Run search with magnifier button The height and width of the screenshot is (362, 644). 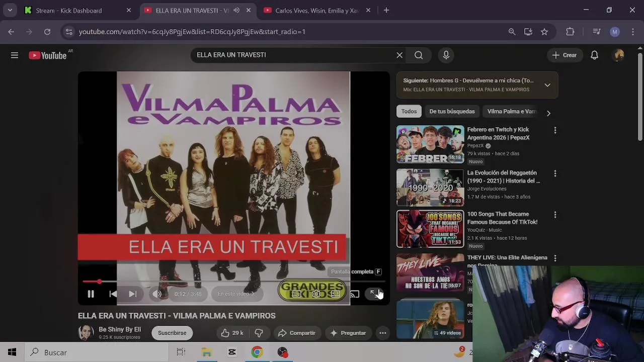pos(419,55)
